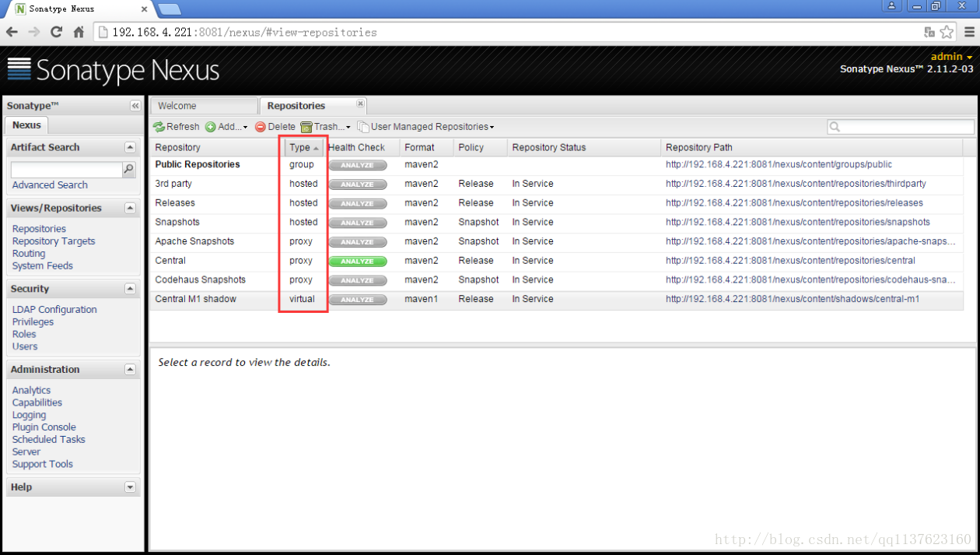Open User Managed Repositories dropdown
Image resolution: width=980 pixels, height=555 pixels.
426,127
